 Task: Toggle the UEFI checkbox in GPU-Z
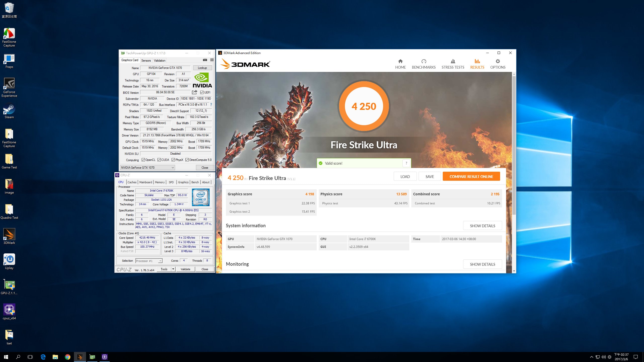(202, 93)
